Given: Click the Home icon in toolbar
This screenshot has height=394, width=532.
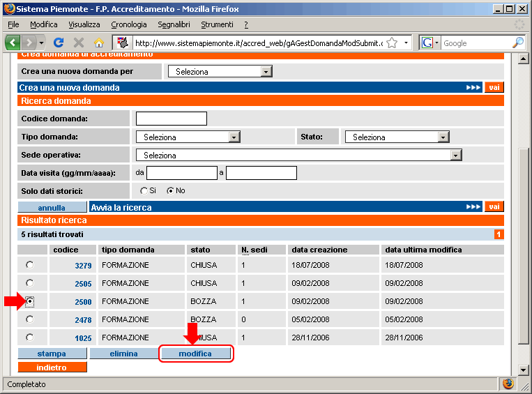Looking at the screenshot, I should (99, 43).
